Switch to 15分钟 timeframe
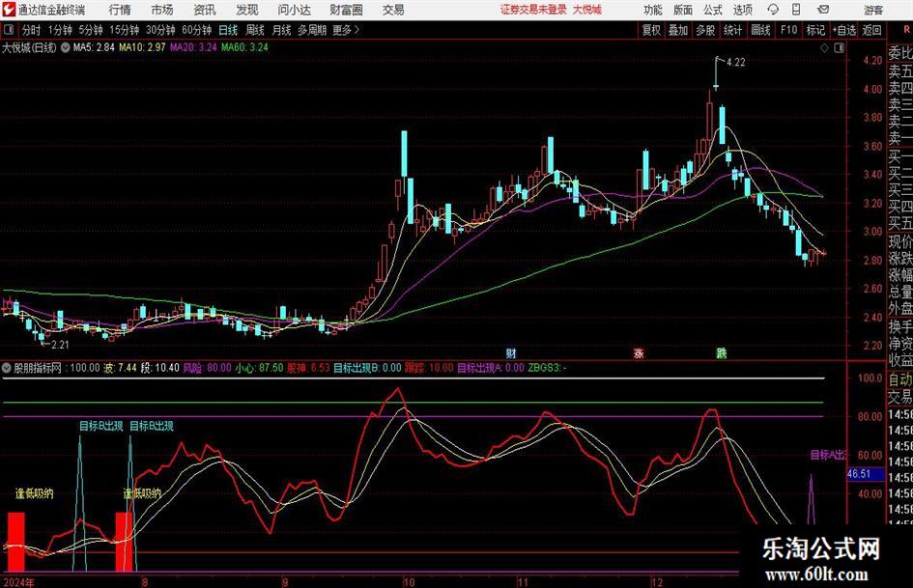The height and width of the screenshot is (588, 913). (124, 30)
